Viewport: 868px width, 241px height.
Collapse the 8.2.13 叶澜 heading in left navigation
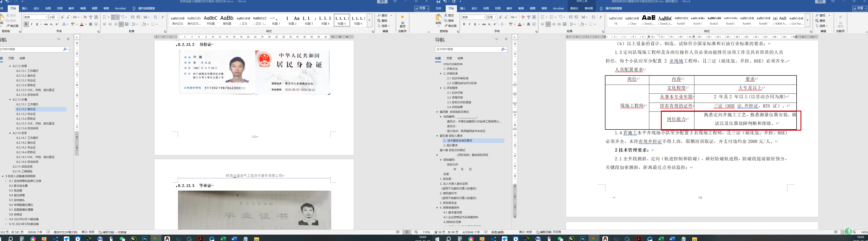(10, 100)
